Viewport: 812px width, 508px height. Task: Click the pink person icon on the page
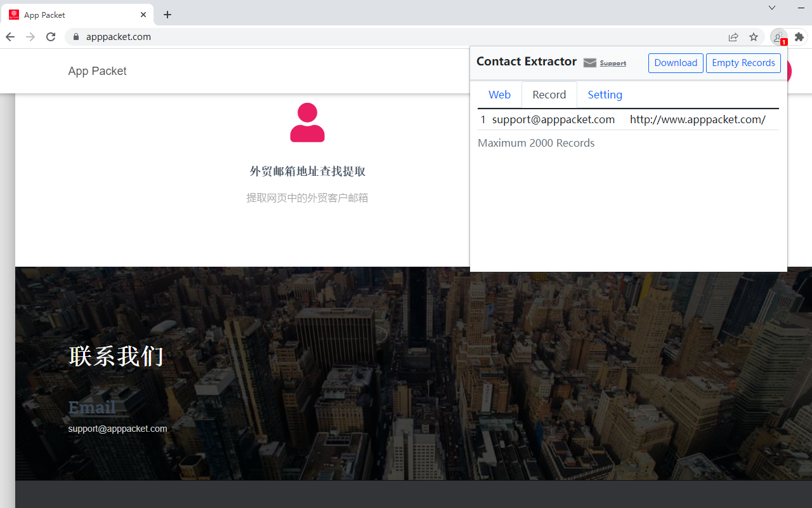307,123
